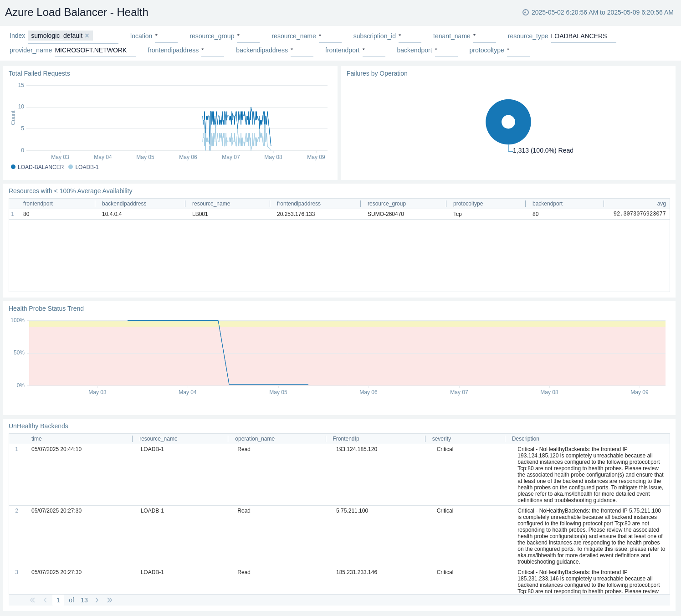Viewport: 681px width, 616px height.
Task: Select frontend IP 5.75.211.100 cell
Action: (x=352, y=511)
